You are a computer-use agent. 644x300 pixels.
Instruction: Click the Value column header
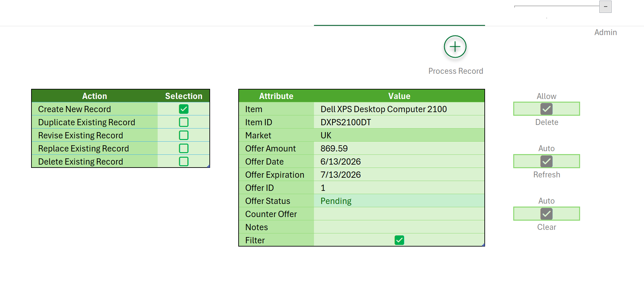[x=399, y=96]
